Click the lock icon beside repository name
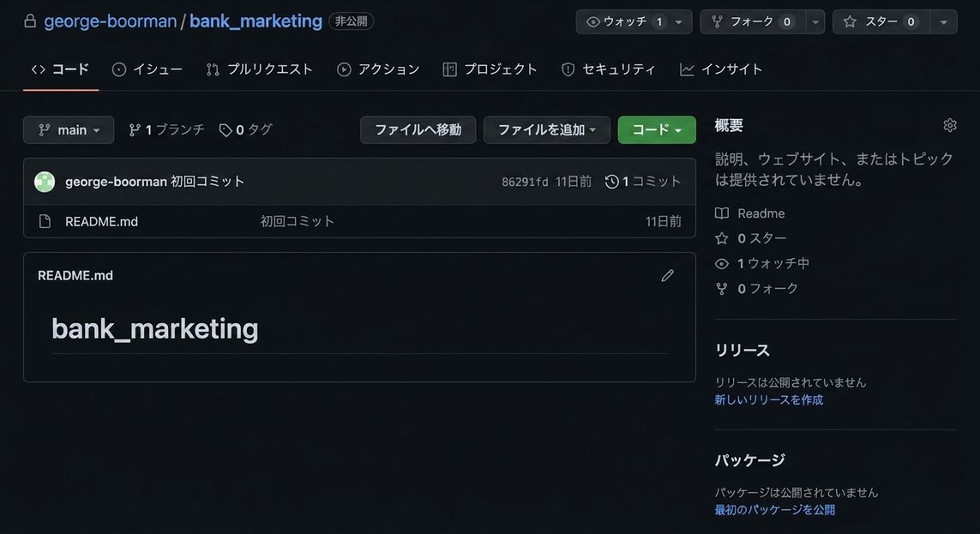The width and height of the screenshot is (980, 534). coord(29,21)
